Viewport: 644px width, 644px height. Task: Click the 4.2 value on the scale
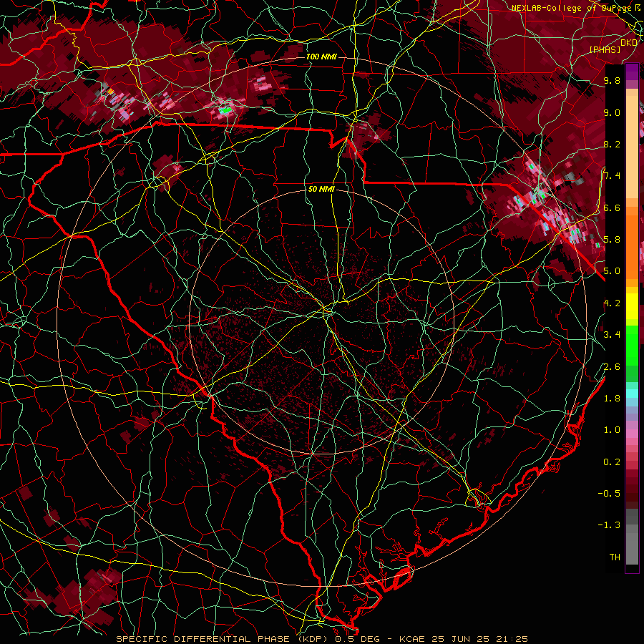pos(612,303)
